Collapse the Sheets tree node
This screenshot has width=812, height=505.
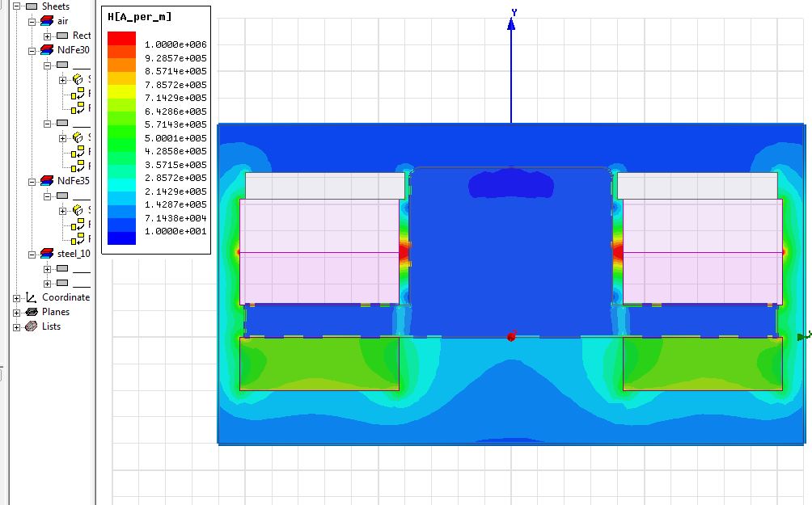pyautogui.click(x=16, y=6)
